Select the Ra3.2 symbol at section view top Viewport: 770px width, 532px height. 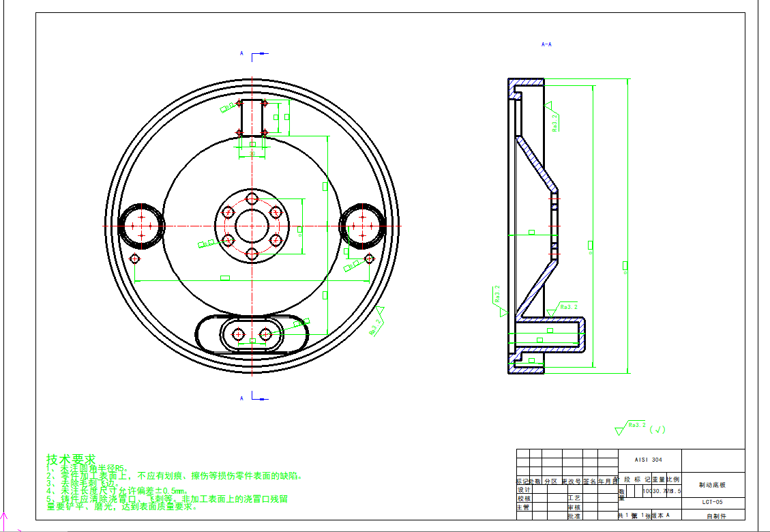pyautogui.click(x=553, y=117)
